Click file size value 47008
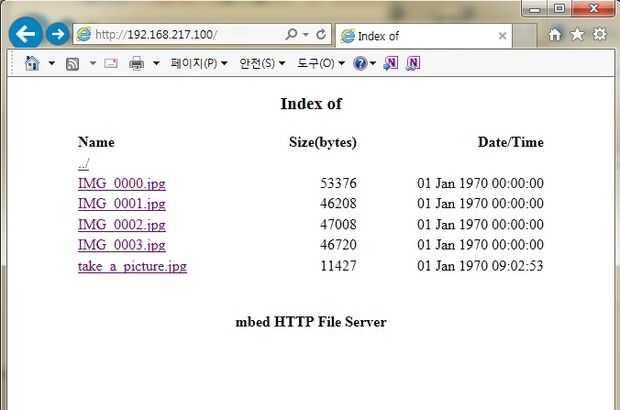This screenshot has width=620, height=410. (338, 225)
